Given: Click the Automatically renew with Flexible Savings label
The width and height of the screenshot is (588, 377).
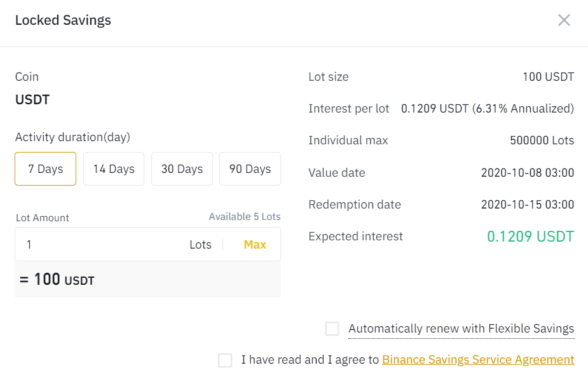Looking at the screenshot, I should coord(461,329).
